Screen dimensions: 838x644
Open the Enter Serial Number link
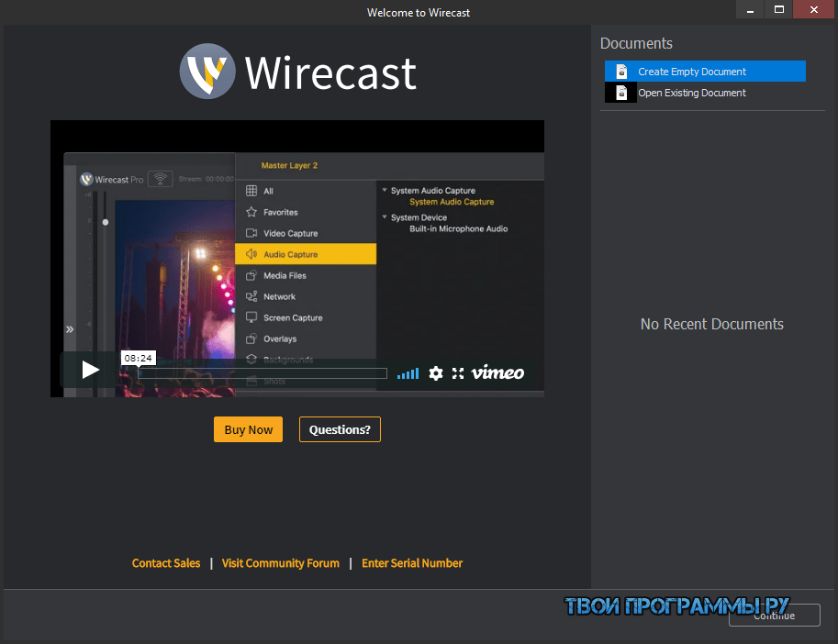point(412,563)
